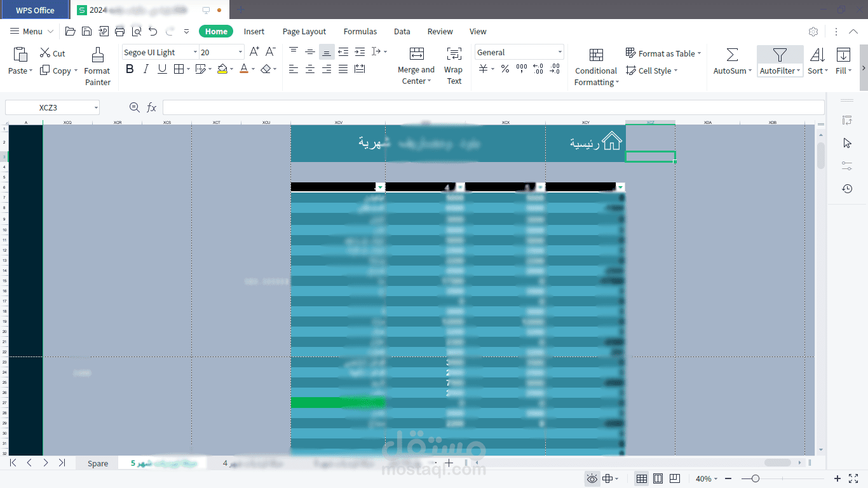Click the Export to PDF icon
This screenshot has height=488, width=868.
[104, 31]
